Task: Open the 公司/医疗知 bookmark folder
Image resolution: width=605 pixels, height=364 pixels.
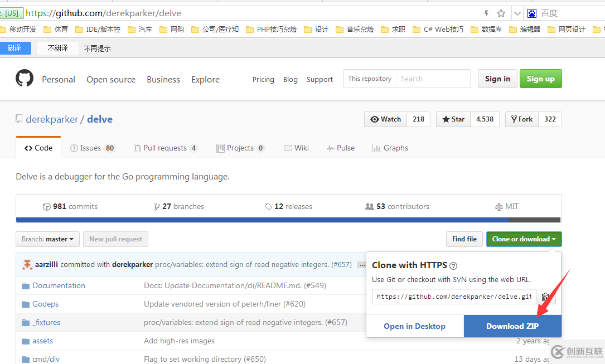Action: tap(215, 30)
